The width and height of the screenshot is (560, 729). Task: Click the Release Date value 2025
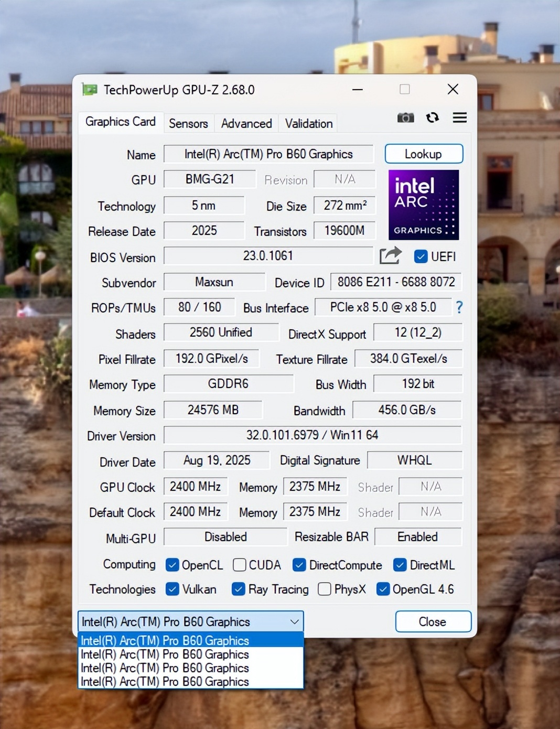point(204,231)
